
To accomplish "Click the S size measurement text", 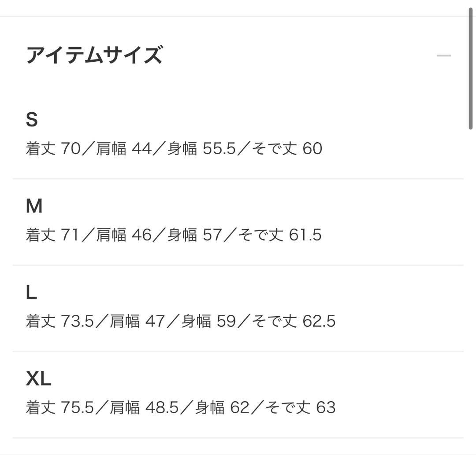I will pos(174,148).
